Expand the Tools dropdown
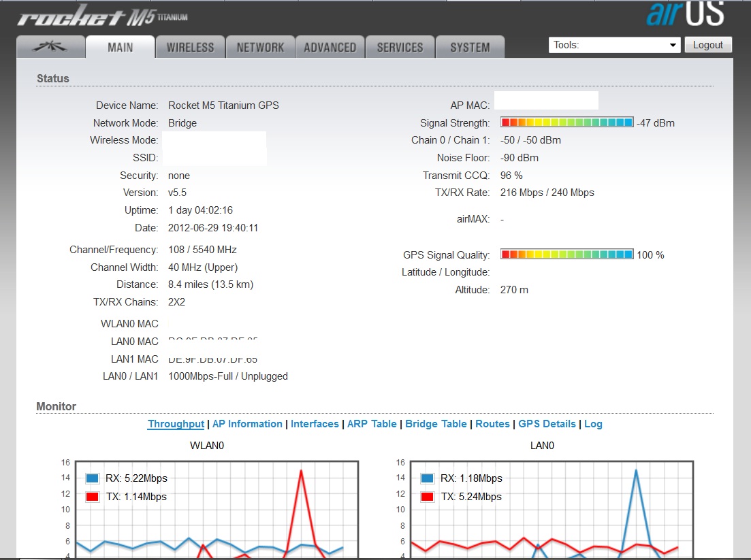751x560 pixels. coord(614,45)
